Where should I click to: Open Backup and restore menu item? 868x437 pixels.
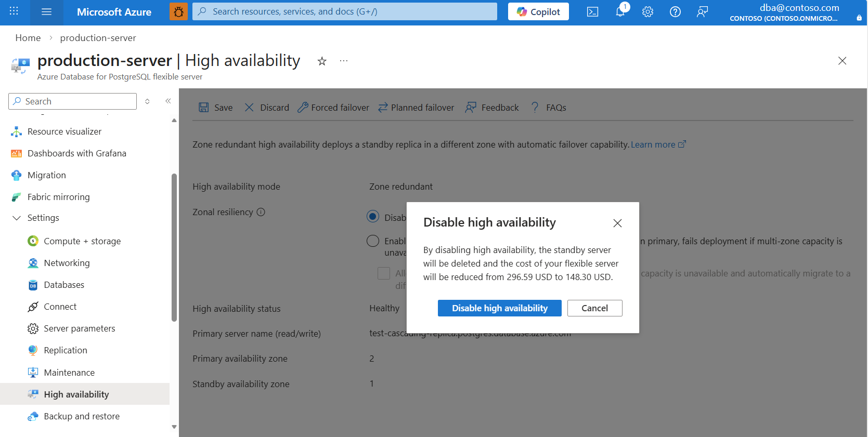[82, 416]
